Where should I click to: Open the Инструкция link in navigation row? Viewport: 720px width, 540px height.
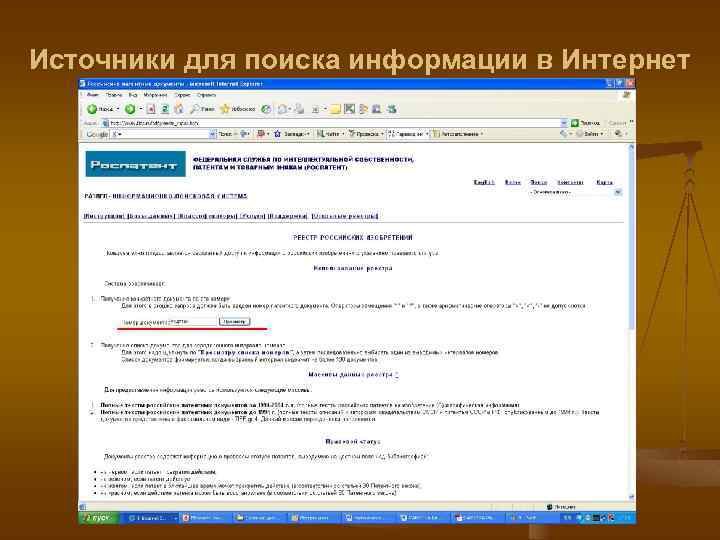(x=104, y=216)
